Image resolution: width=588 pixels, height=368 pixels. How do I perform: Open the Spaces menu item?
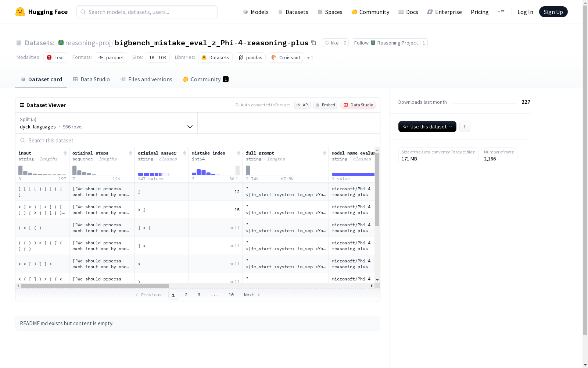(330, 12)
